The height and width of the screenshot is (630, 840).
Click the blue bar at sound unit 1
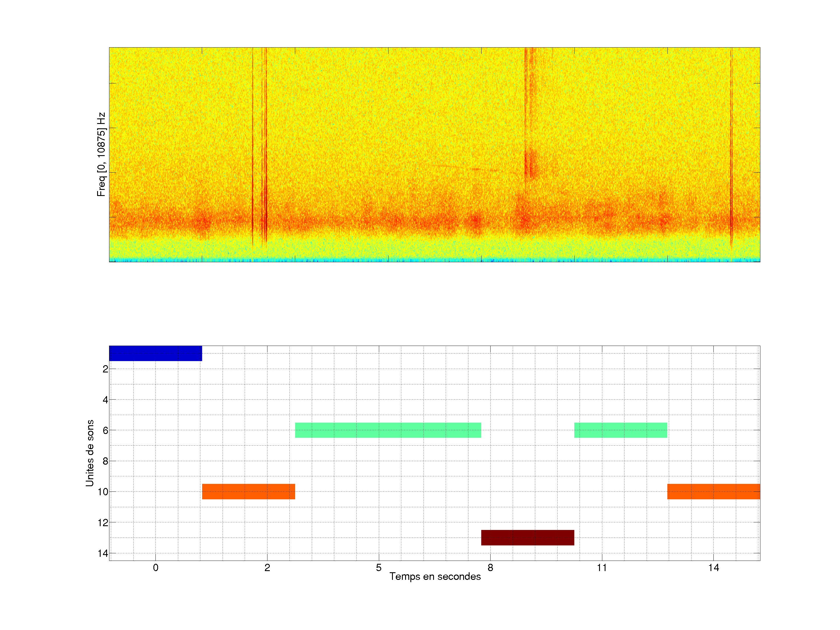pyautogui.click(x=155, y=353)
